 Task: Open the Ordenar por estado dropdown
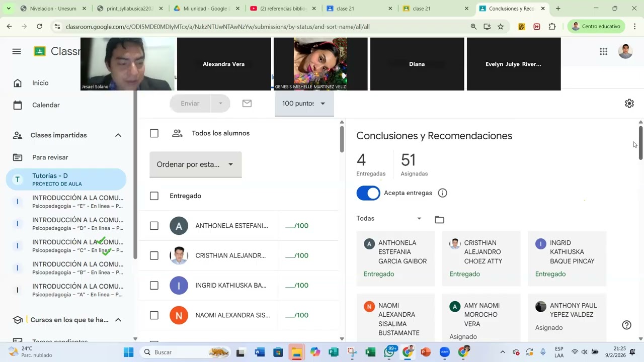195,164
